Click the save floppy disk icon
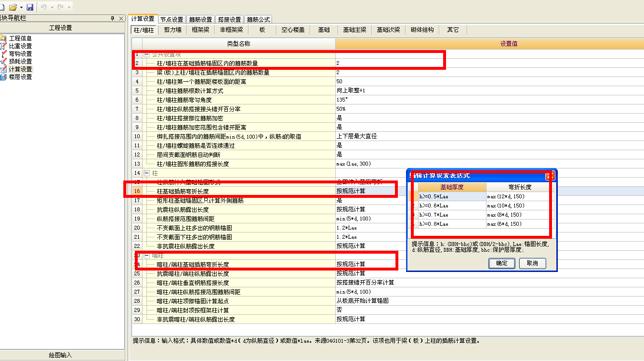 tap(30, 7)
